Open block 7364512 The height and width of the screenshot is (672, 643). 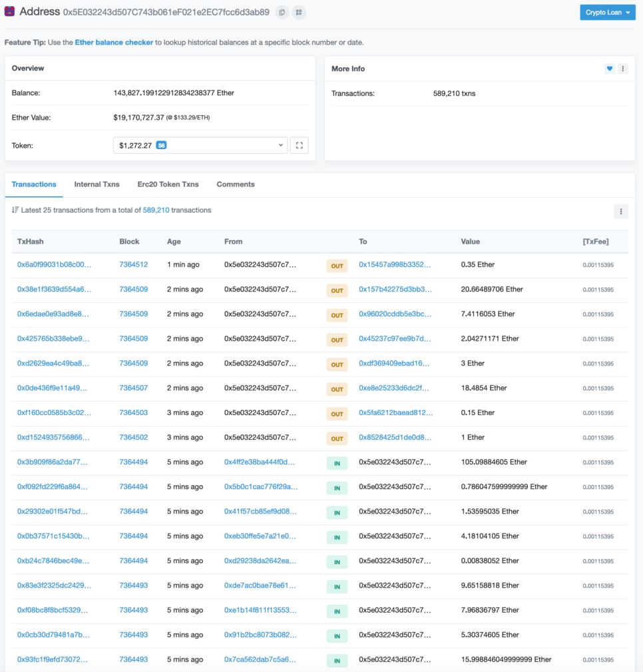coord(134,264)
